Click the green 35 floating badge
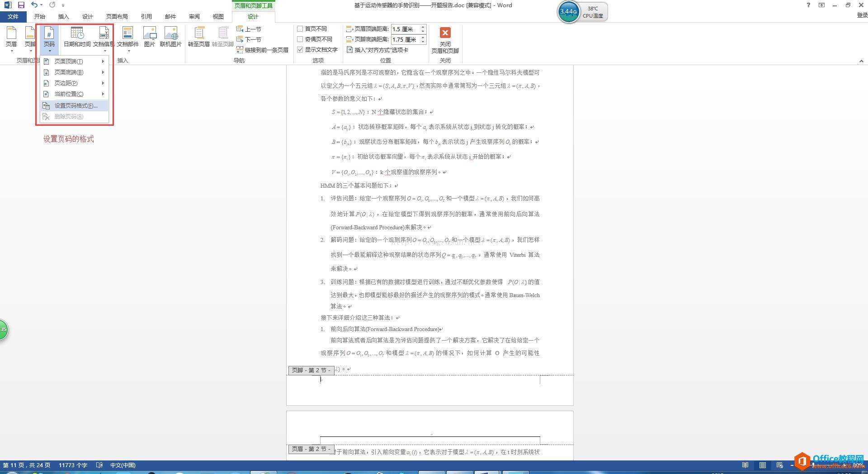Image resolution: width=868 pixels, height=474 pixels. tap(3, 329)
